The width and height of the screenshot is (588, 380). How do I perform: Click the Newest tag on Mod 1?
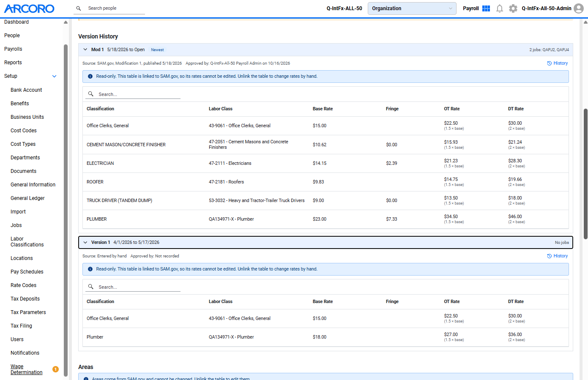tap(157, 50)
